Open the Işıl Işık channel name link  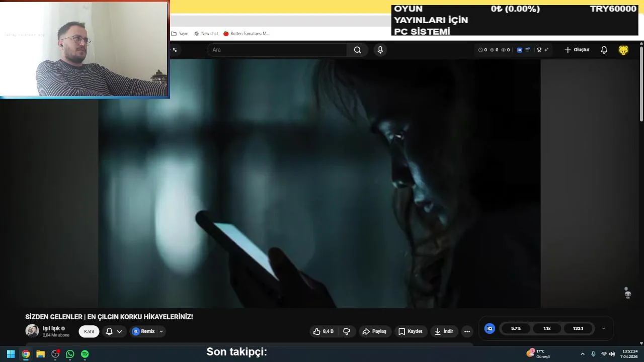point(51,328)
